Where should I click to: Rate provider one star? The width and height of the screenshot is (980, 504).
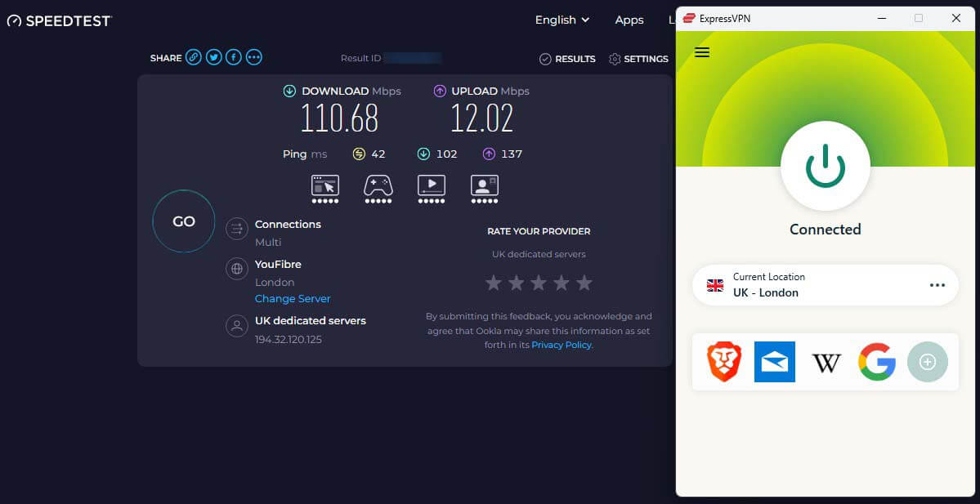point(494,283)
